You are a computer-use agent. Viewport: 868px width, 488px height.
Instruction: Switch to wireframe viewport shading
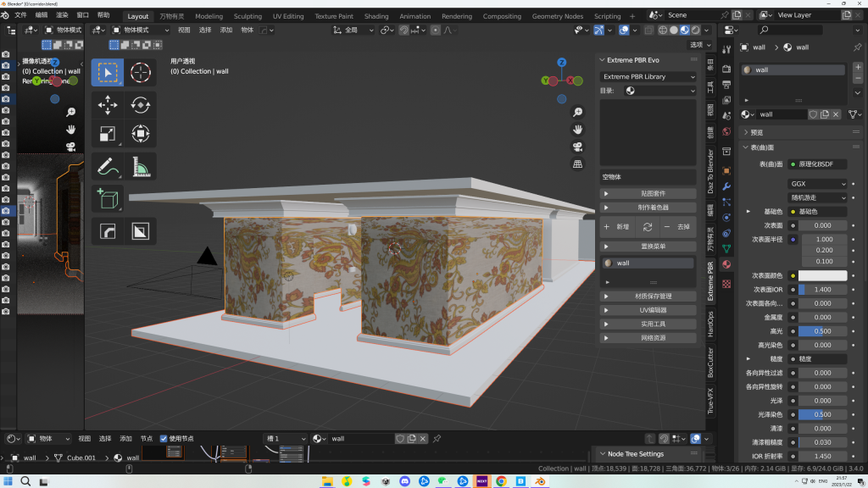tap(663, 30)
